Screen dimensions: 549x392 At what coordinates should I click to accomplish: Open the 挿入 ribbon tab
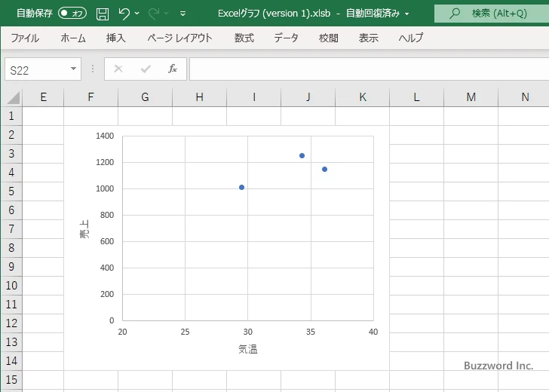pos(116,38)
